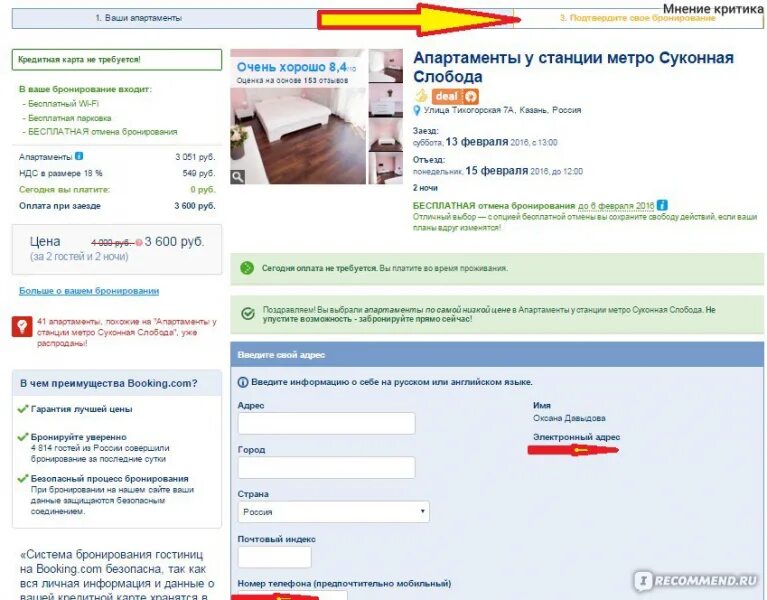Click the thumbs-up icon beside deal badge

[421, 96]
